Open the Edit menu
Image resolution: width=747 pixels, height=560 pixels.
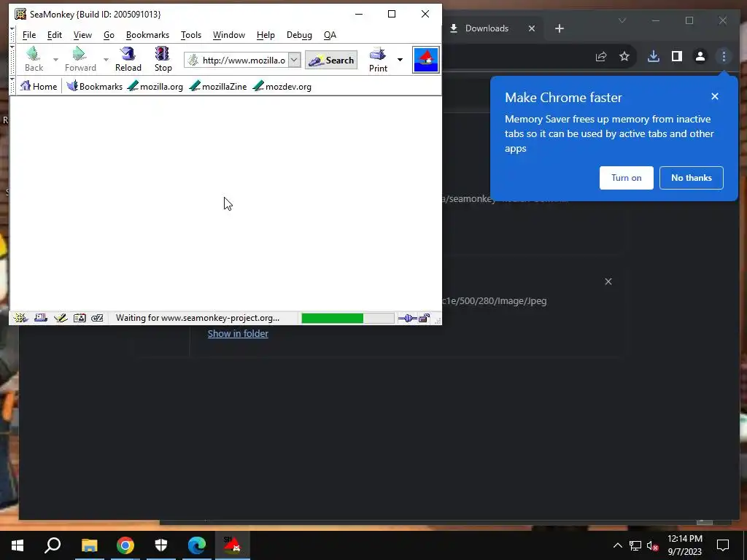54,35
